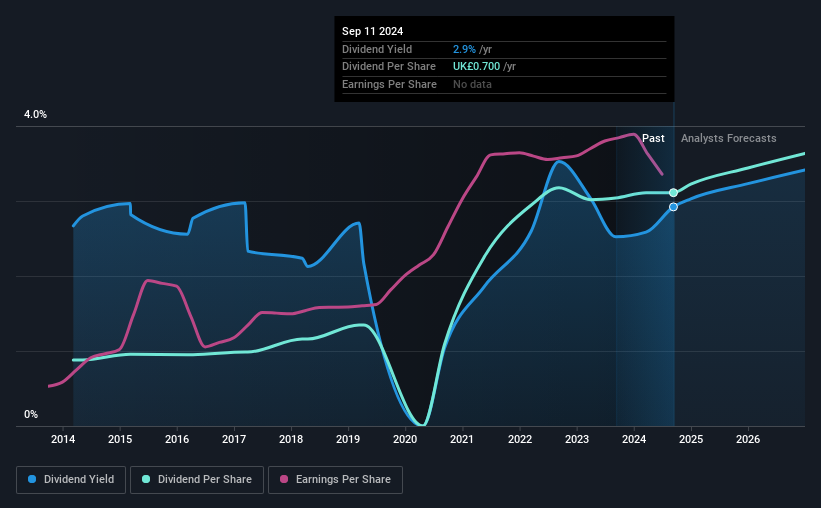
Task: Click the 2023 x-axis label
Action: click(577, 439)
